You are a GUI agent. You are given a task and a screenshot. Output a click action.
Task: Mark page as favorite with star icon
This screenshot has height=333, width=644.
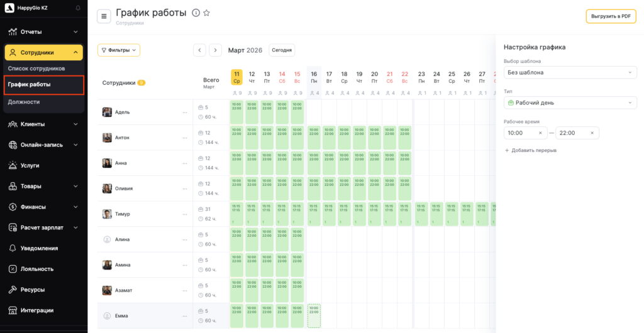(206, 13)
